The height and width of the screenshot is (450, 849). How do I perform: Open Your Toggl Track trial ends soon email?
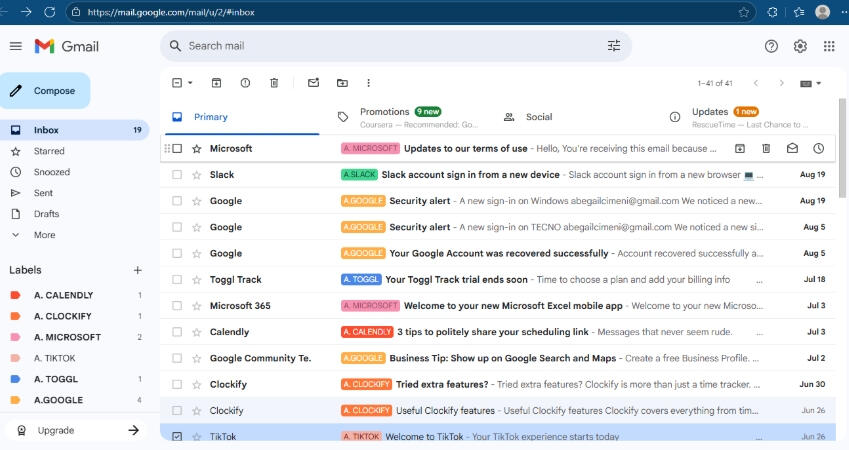pyautogui.click(x=498, y=279)
